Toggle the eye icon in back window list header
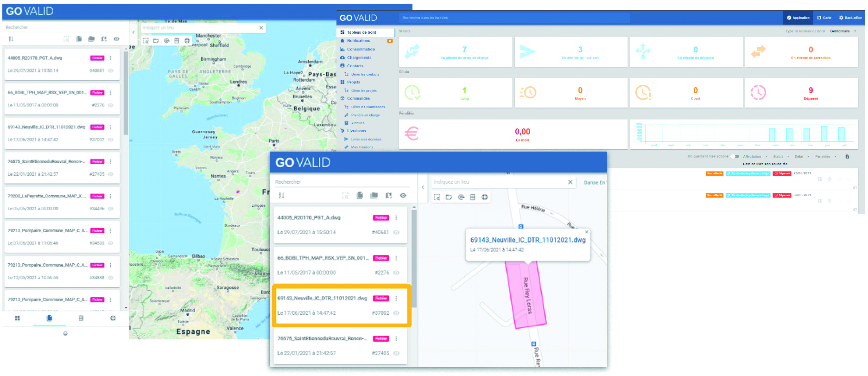 (x=116, y=39)
